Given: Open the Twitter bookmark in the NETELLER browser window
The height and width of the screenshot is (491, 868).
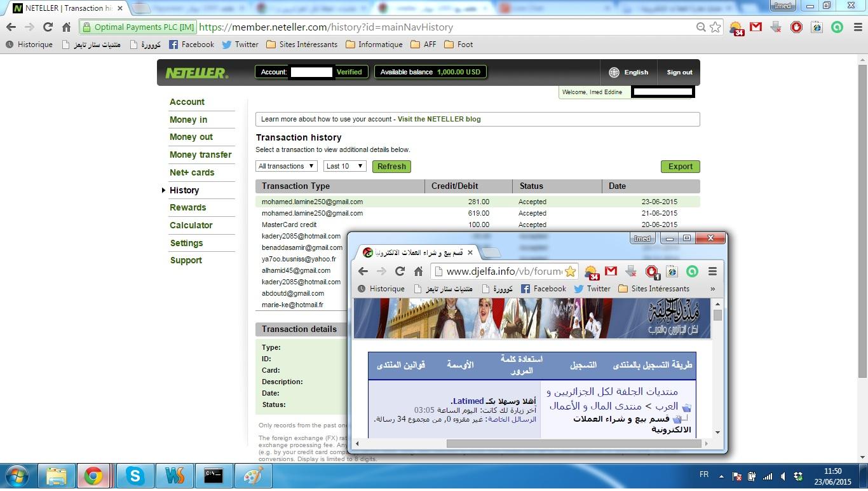Looking at the screenshot, I should (240, 45).
